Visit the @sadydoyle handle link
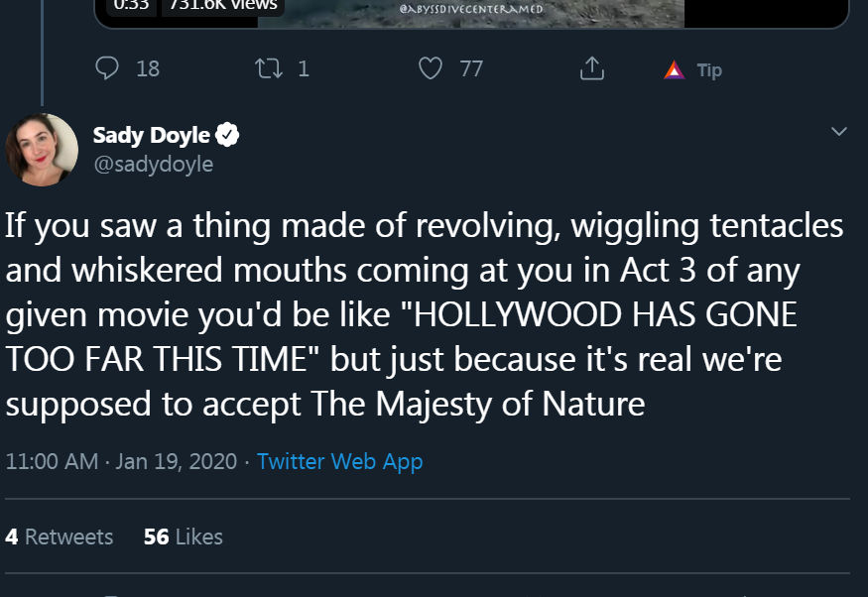The image size is (868, 597). tap(154, 165)
